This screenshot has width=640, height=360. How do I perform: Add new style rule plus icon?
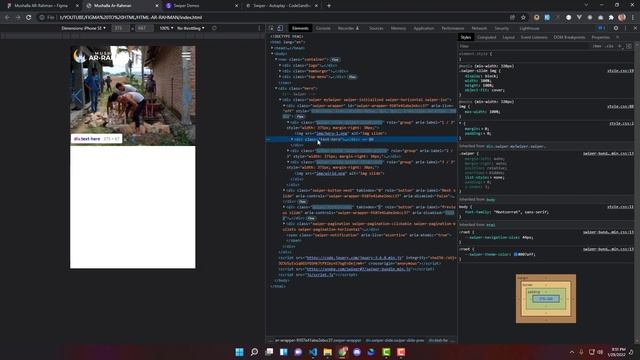click(620, 46)
